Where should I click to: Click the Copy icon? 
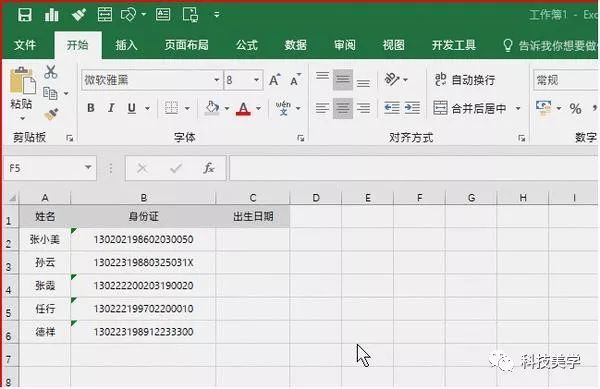(50, 93)
